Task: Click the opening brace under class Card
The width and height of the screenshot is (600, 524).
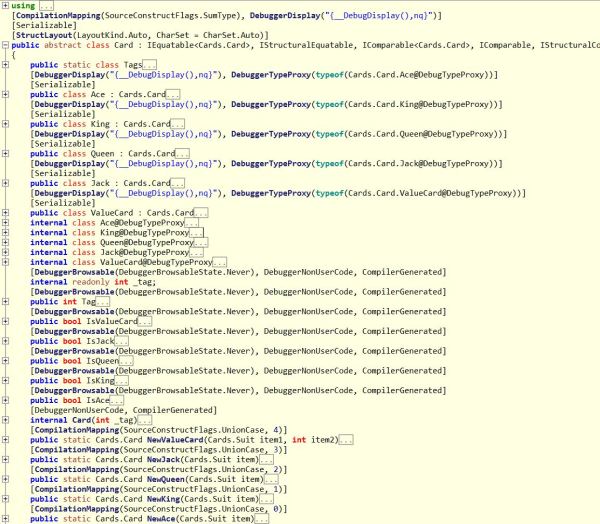Action: pos(13,55)
